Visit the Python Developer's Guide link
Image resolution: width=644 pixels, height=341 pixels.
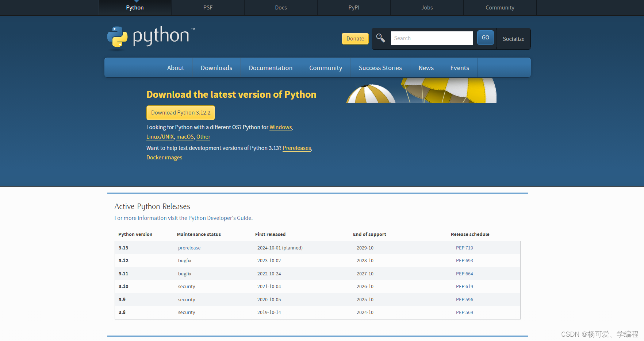(220, 218)
